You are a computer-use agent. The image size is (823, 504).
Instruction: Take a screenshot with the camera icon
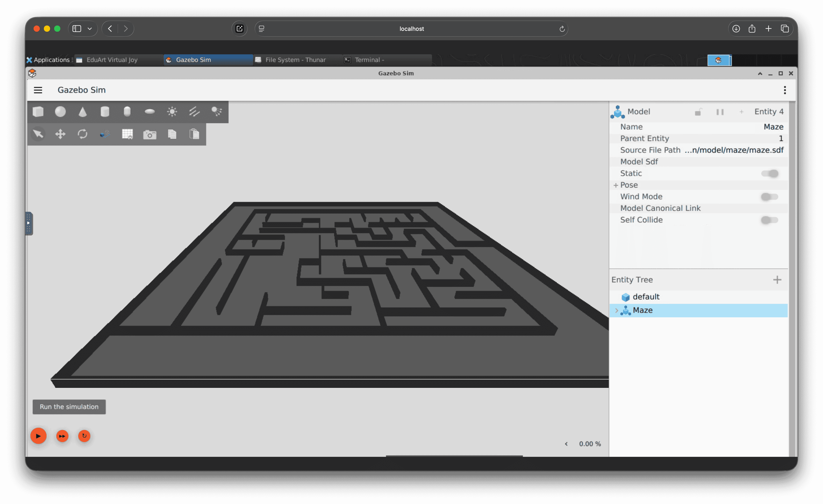(150, 134)
